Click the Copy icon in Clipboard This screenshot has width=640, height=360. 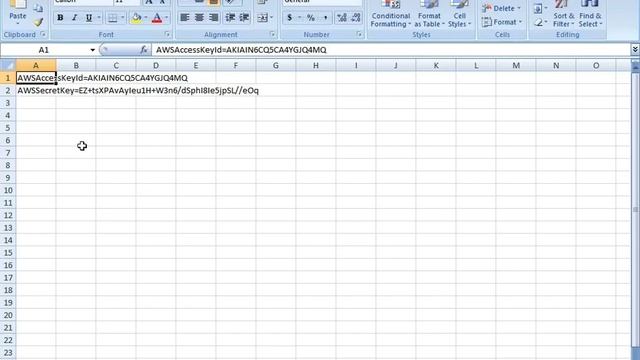[x=38, y=8]
